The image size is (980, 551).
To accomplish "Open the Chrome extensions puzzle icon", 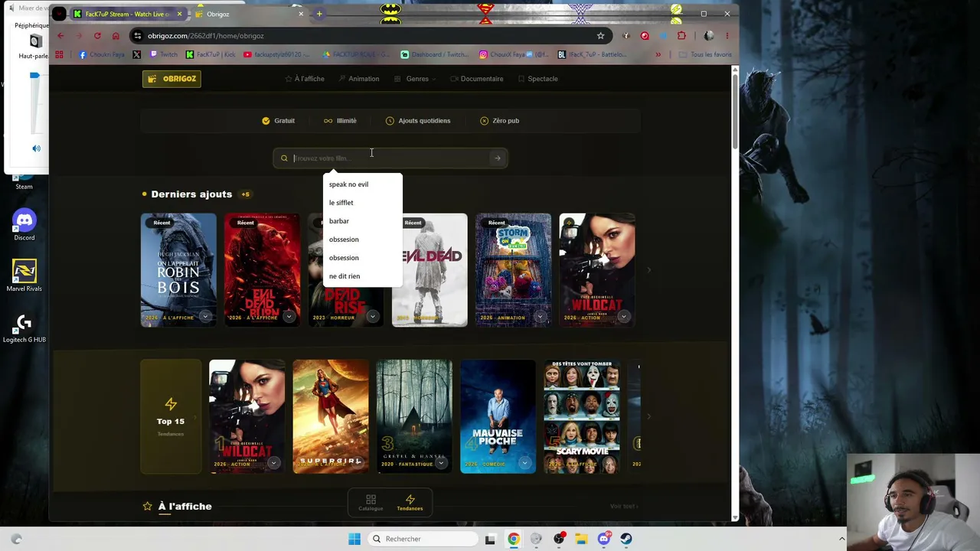I will tap(681, 36).
